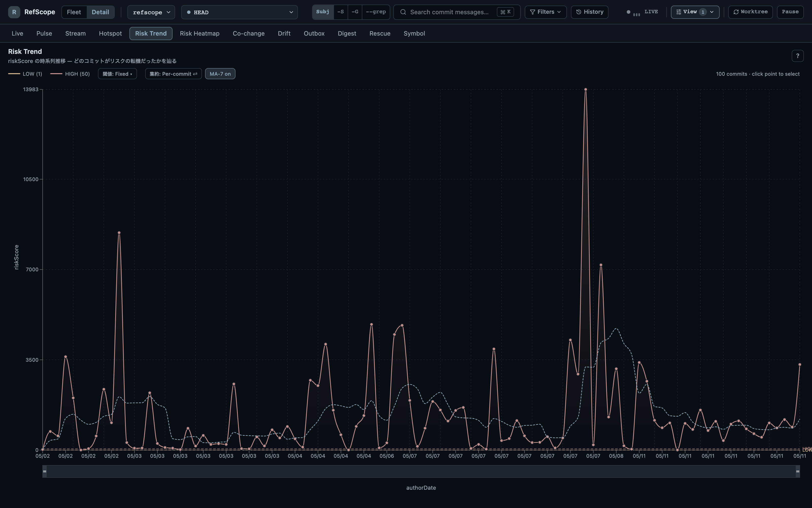This screenshot has height=508, width=812.
Task: Focus the Search commit messages field
Action: click(457, 12)
